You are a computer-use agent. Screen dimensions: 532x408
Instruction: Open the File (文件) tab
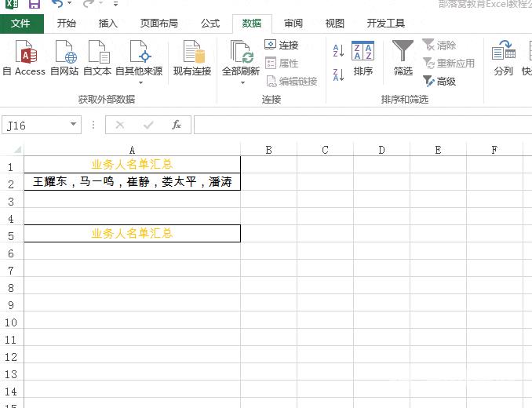point(22,24)
